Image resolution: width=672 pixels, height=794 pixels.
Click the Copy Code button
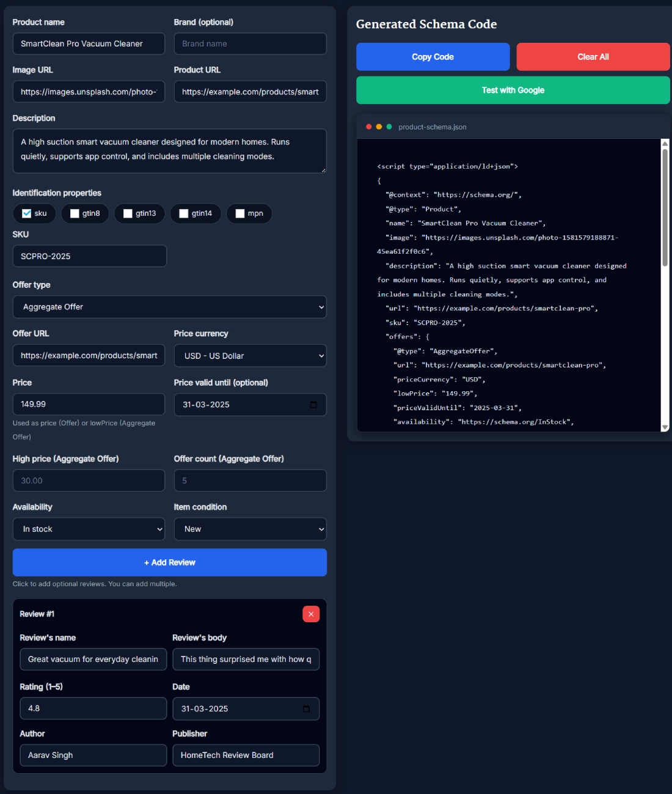click(433, 56)
